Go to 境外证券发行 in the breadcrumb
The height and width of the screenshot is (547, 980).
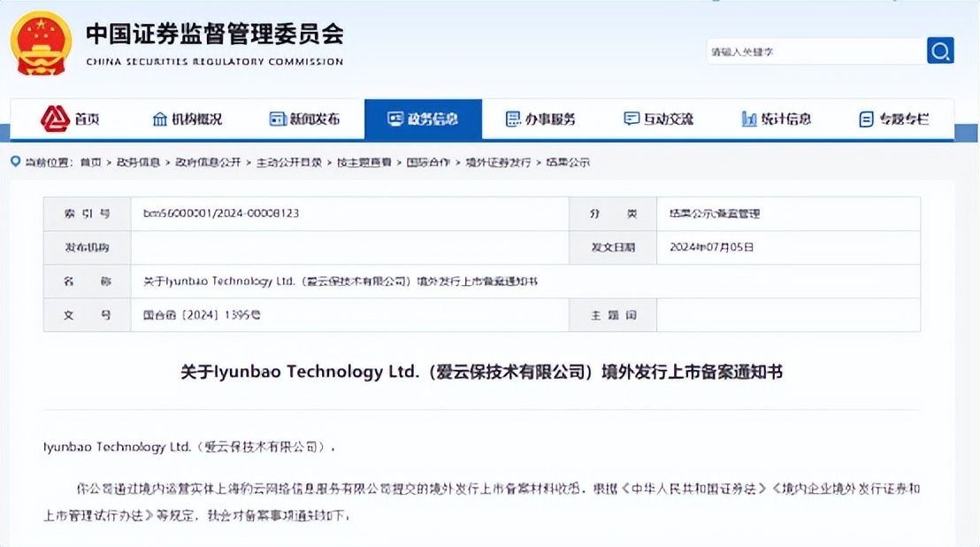pyautogui.click(x=498, y=163)
